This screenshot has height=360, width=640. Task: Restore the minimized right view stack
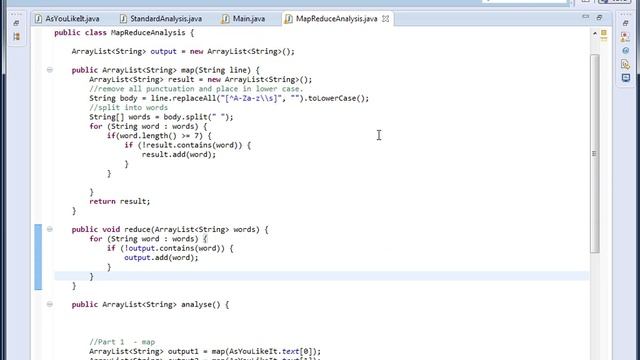click(625, 23)
